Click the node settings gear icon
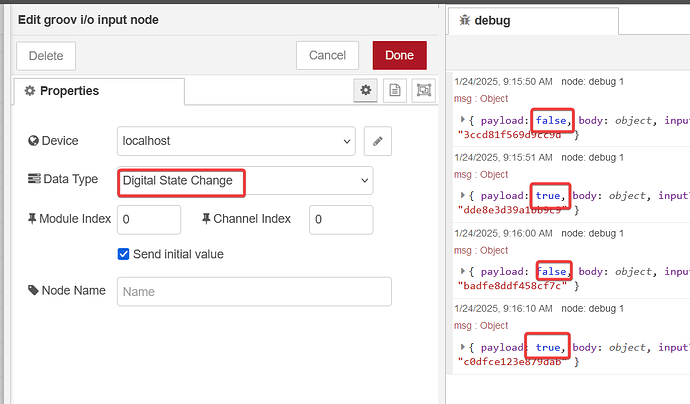690x404 pixels. [366, 91]
